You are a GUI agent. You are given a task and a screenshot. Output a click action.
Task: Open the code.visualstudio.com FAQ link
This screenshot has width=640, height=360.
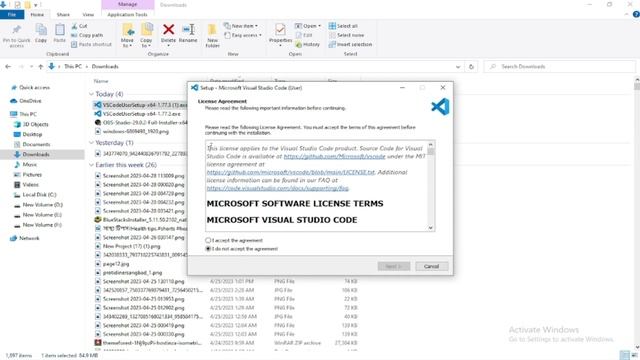point(278,188)
